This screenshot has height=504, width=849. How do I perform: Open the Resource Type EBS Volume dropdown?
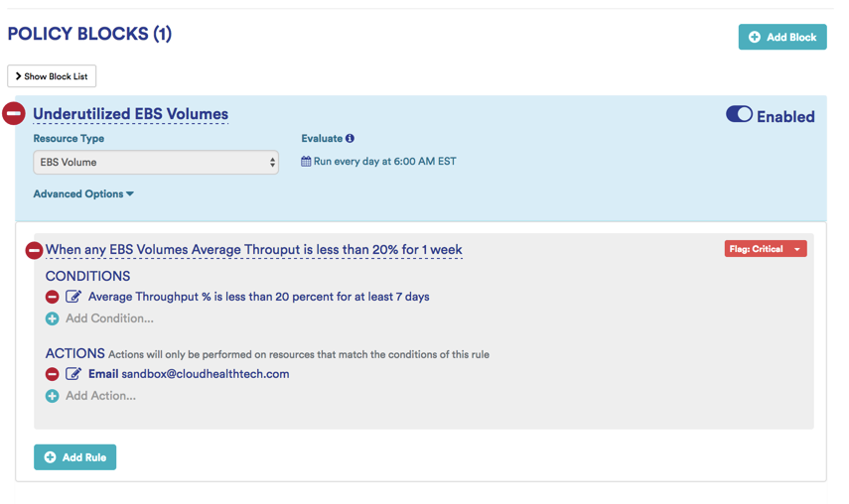(156, 162)
